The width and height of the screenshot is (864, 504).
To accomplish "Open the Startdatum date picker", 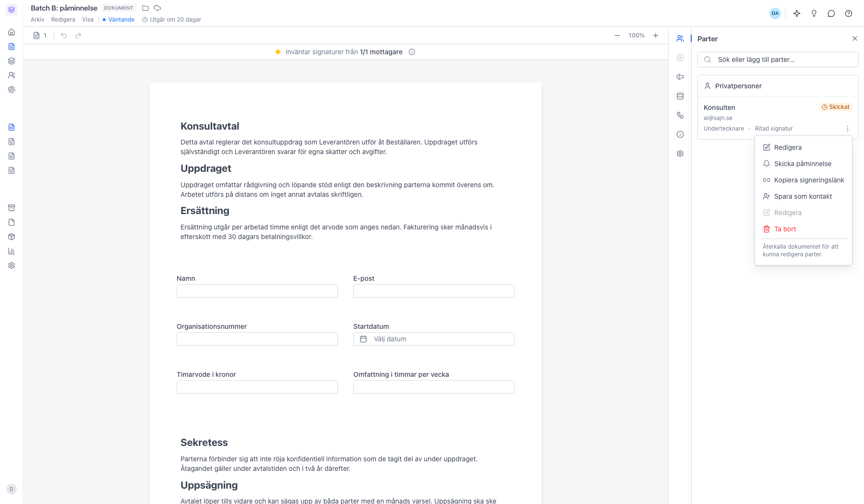I will tap(434, 339).
